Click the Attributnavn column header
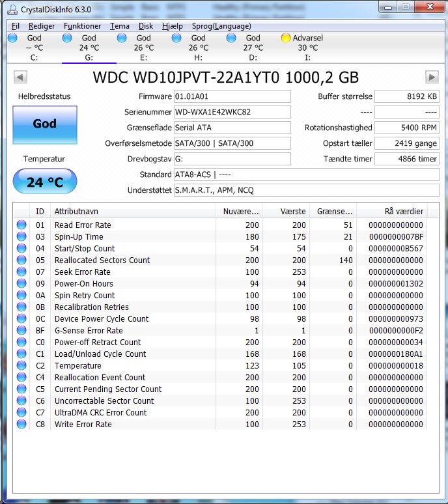The height and width of the screenshot is (504, 448). pyautogui.click(x=133, y=211)
